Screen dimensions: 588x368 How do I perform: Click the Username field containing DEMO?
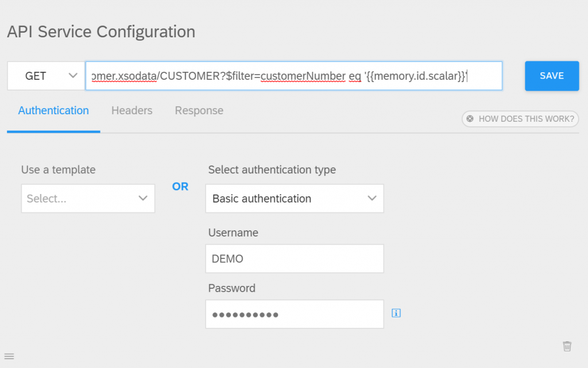(x=295, y=258)
